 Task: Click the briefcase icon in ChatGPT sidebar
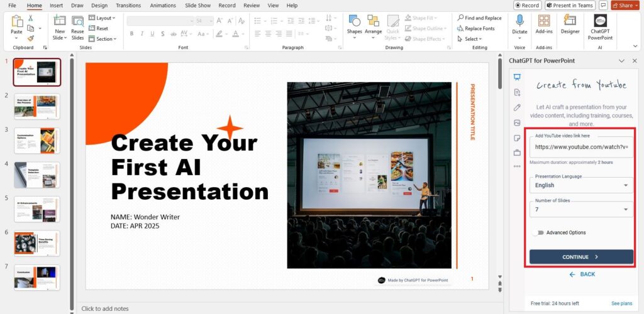(517, 153)
